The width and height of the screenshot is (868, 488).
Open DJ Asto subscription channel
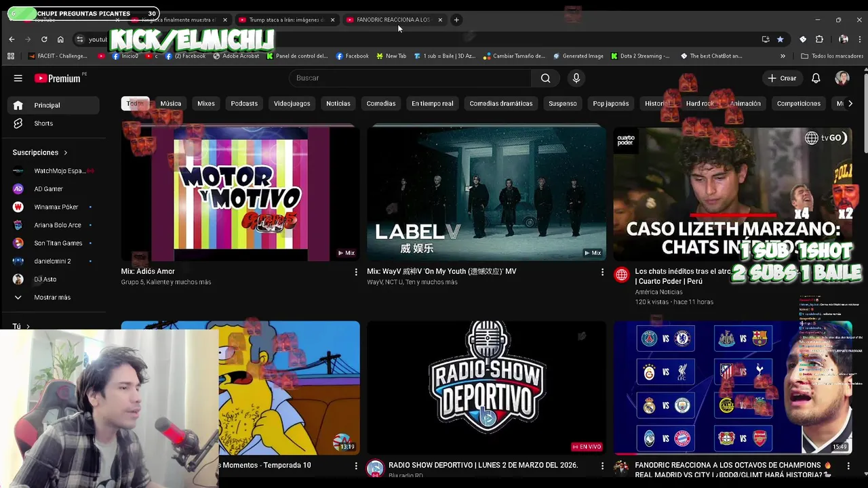coord(53,279)
